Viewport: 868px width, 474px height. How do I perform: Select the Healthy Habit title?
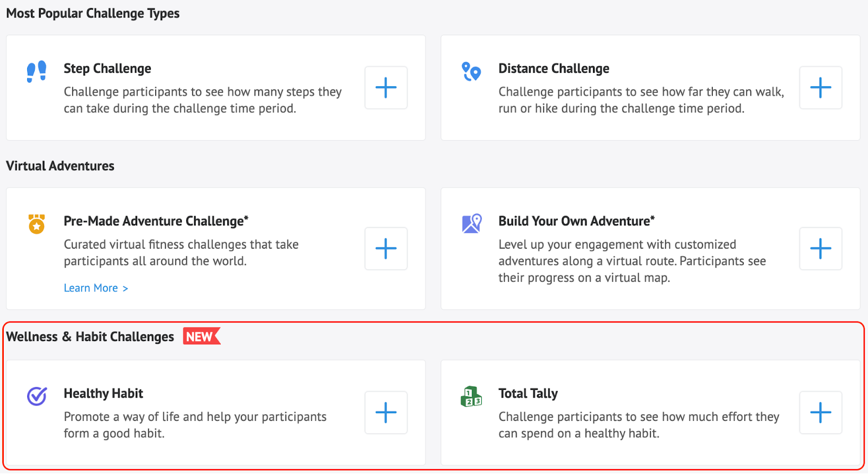click(x=104, y=393)
